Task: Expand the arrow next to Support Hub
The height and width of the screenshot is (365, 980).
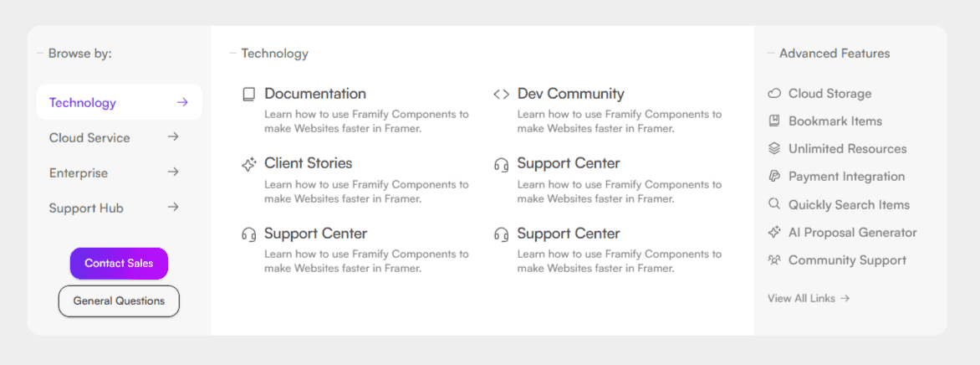Action: pyautogui.click(x=173, y=207)
